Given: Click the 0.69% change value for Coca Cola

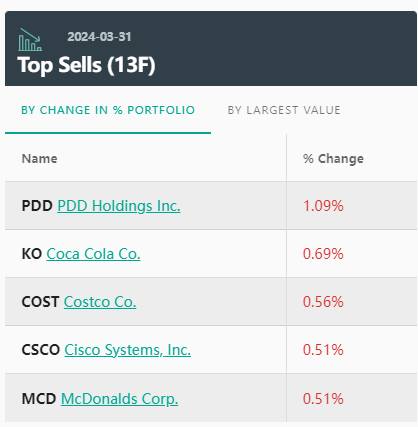Looking at the screenshot, I should 323,254.
